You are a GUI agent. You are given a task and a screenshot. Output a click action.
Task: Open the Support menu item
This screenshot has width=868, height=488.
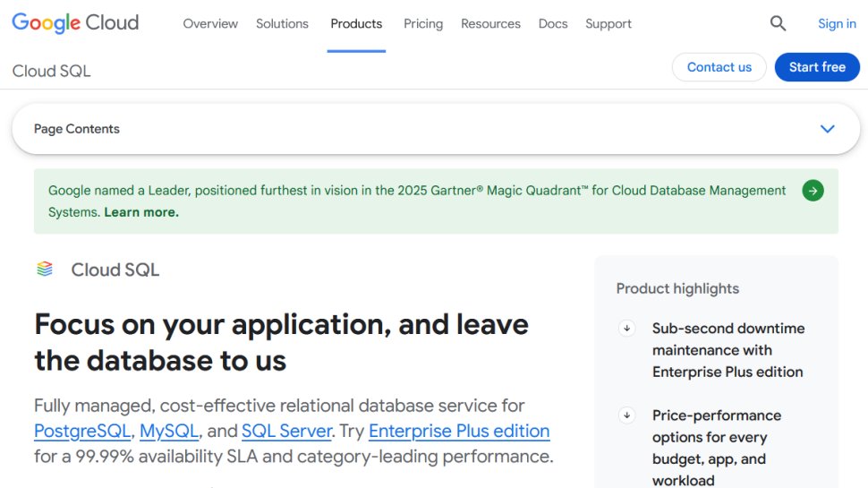click(x=608, y=24)
